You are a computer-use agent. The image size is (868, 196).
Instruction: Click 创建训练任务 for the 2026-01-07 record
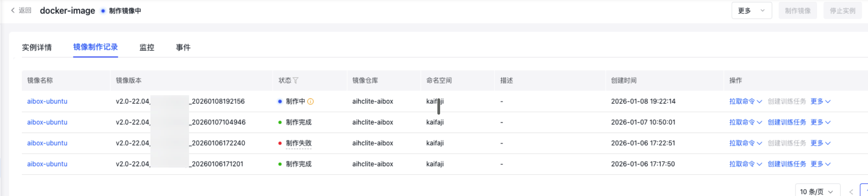click(787, 122)
